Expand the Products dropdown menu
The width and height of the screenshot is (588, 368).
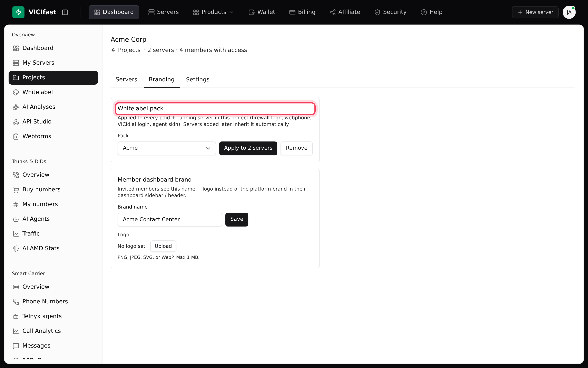pyautogui.click(x=213, y=12)
